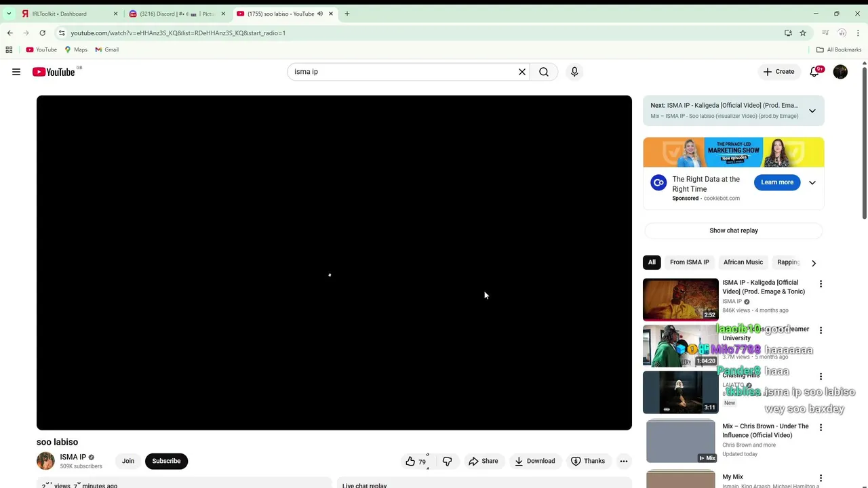Open a new browser tab
This screenshot has width=868, height=488.
[x=347, y=14]
